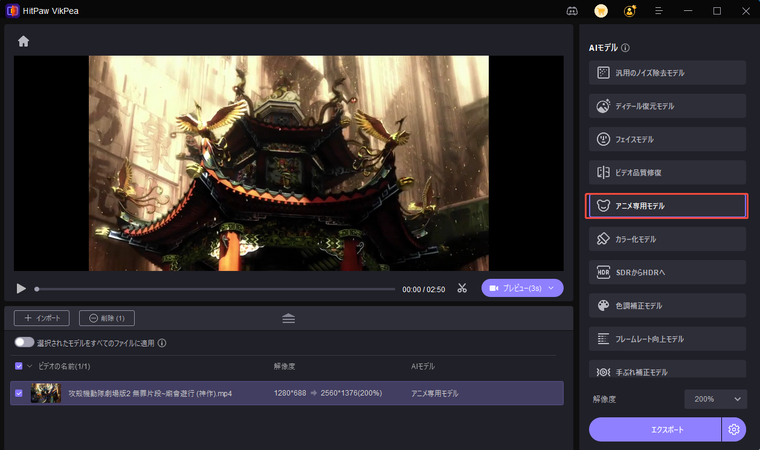760x450 pixels.
Task: Select カラー化モデル
Action: pyautogui.click(x=667, y=239)
